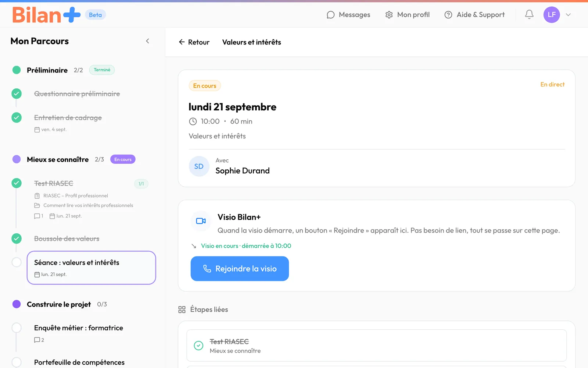Go to Mon profil
Image resolution: width=588 pixels, height=368 pixels.
click(x=408, y=15)
